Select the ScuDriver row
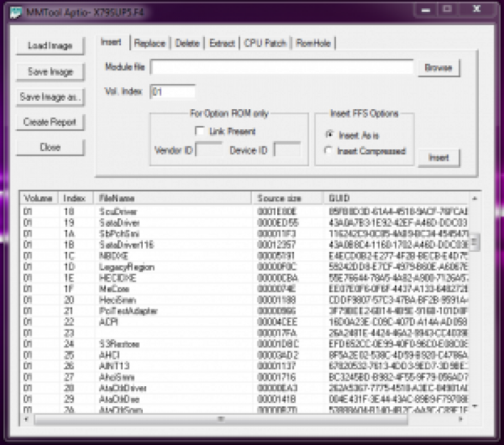Viewport: 504px width, 445px height. tap(244, 212)
